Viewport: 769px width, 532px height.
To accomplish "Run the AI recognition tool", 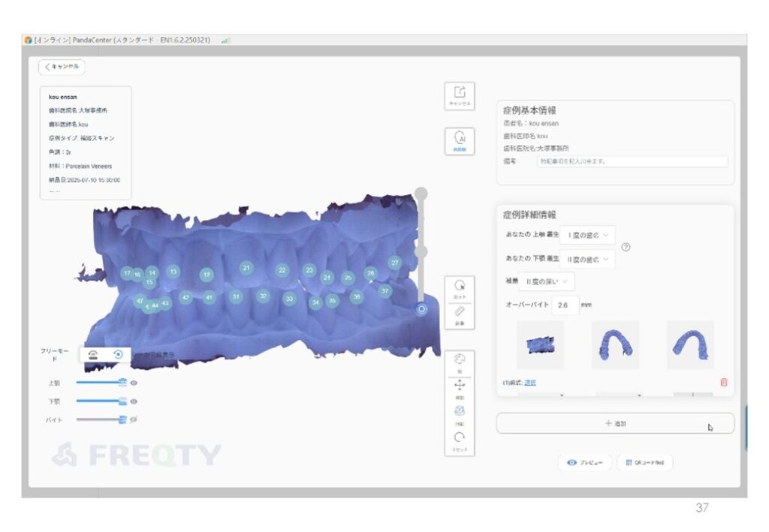I will [x=459, y=140].
